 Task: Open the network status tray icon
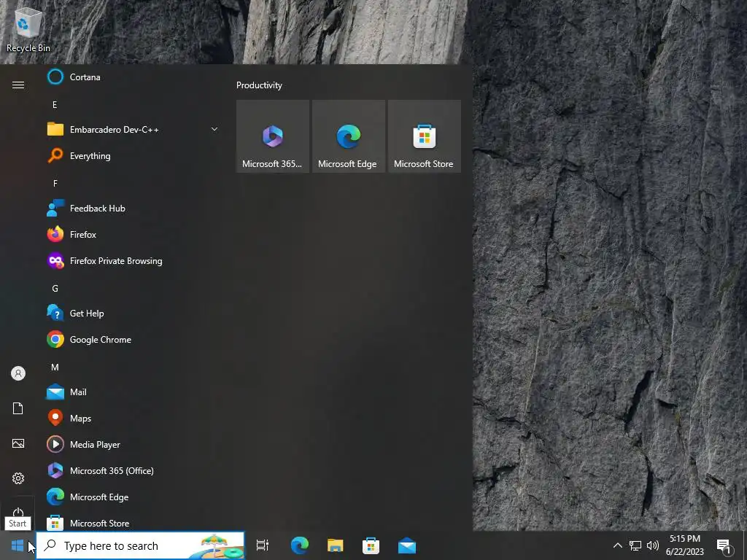[635, 545]
